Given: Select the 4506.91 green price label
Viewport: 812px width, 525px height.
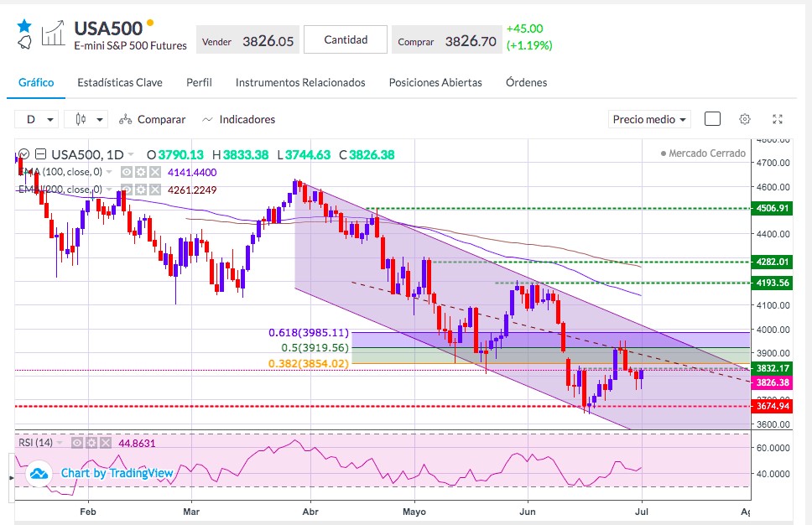Looking at the screenshot, I should [x=772, y=208].
